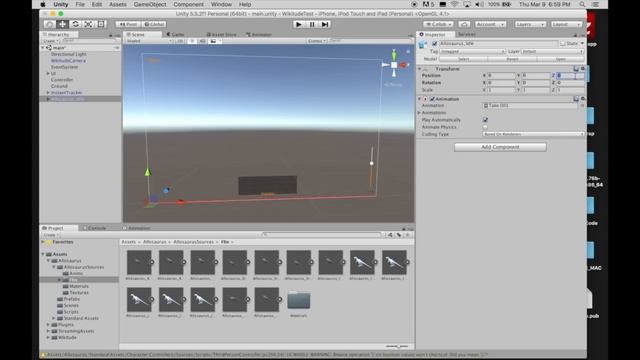The height and width of the screenshot is (360, 640).
Task: Switch to the Services tab
Action: [467, 35]
